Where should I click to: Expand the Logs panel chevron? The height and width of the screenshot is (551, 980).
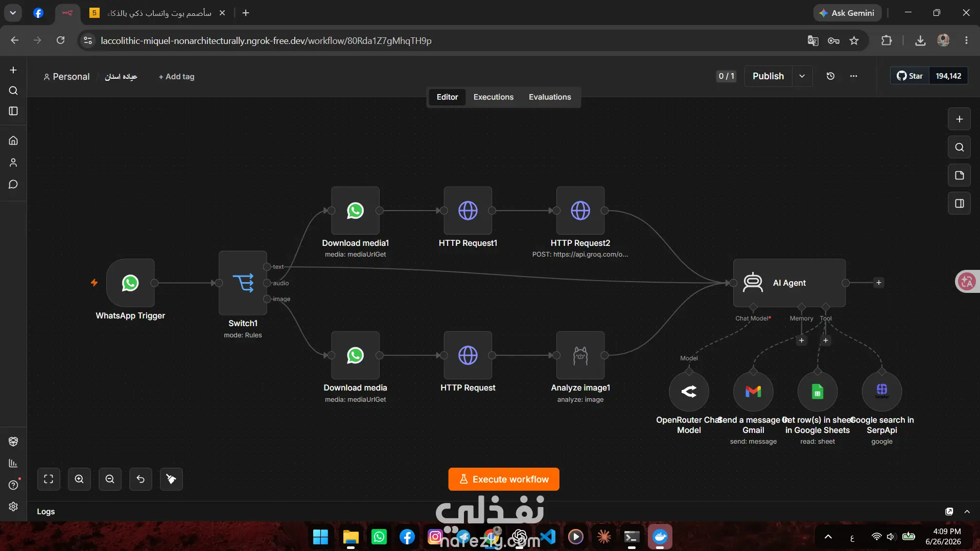pyautogui.click(x=967, y=511)
